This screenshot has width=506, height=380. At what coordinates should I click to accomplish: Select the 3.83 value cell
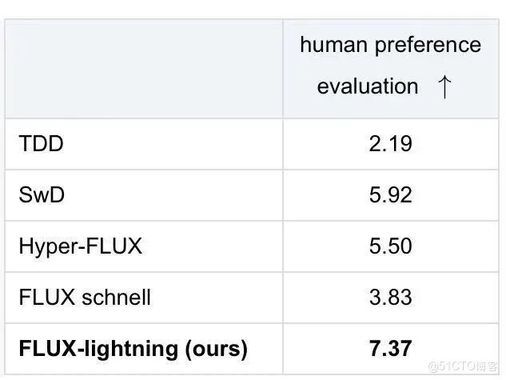391,297
